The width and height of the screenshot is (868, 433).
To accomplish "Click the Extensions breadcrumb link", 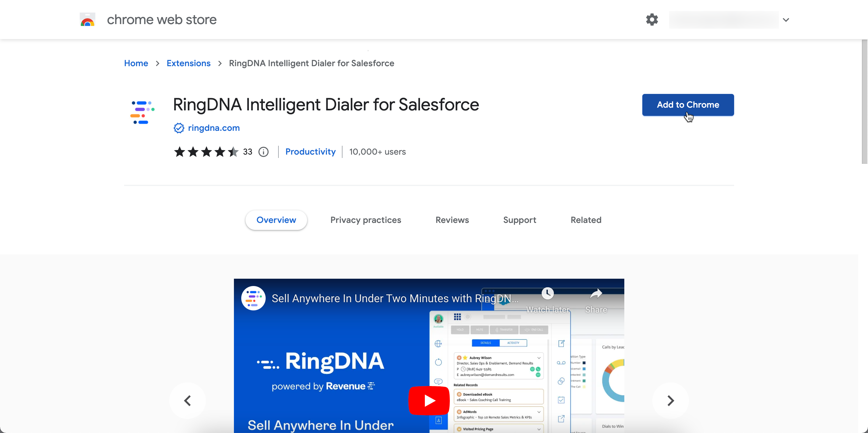I will (x=188, y=63).
